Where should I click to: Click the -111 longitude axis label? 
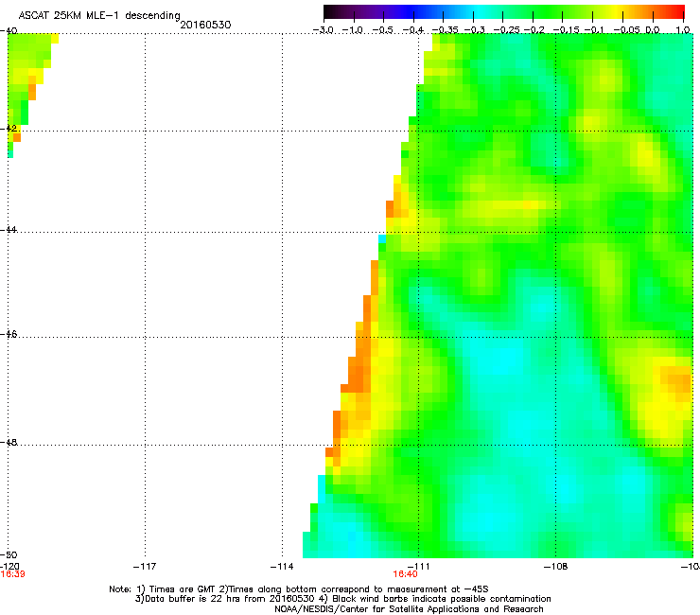click(418, 567)
